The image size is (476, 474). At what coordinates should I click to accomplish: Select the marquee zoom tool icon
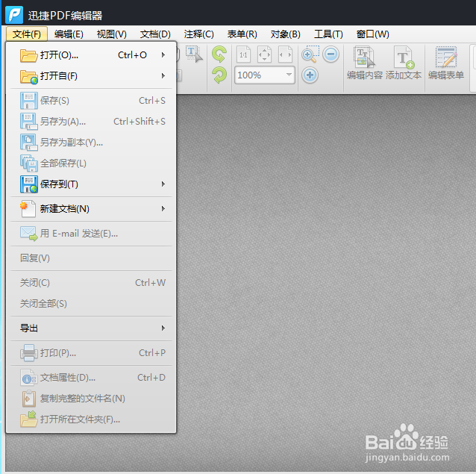point(310,54)
